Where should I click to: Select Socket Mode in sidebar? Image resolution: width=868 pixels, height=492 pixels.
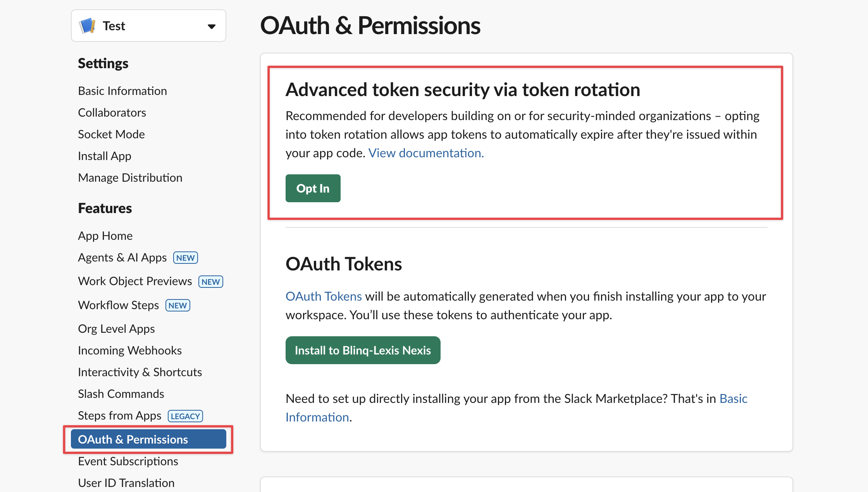pos(111,134)
